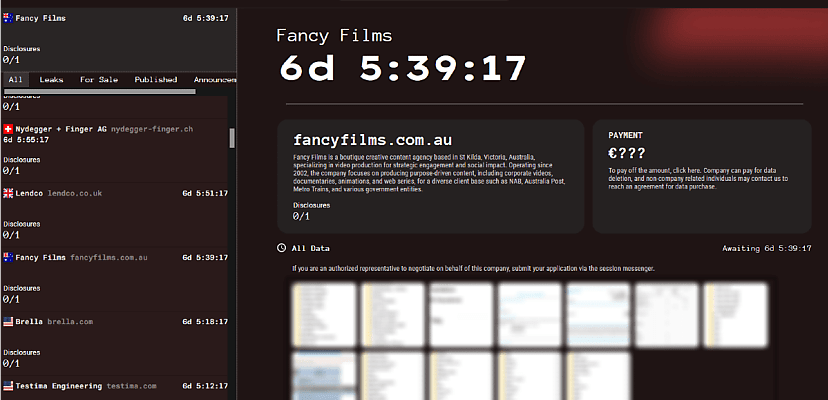The image size is (828, 400).
Task: Click the €??? payment amount
Action: click(627, 154)
